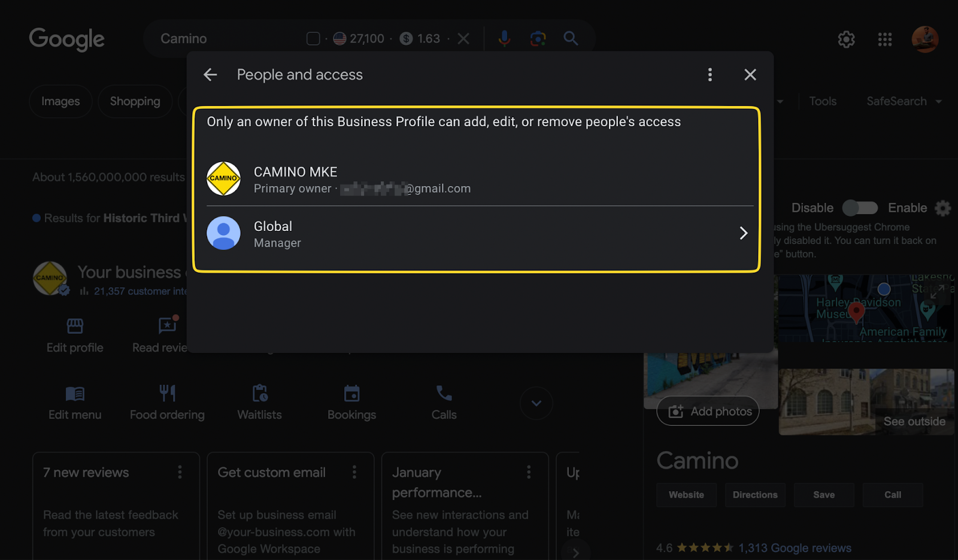Go back with the People and access arrow
Image resolution: width=958 pixels, height=560 pixels.
210,75
